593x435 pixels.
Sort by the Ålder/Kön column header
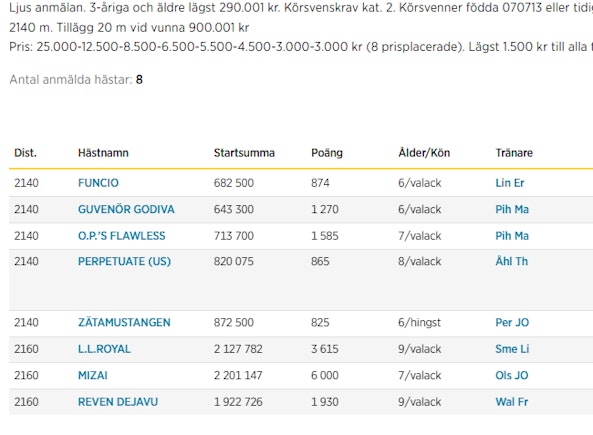click(x=424, y=153)
